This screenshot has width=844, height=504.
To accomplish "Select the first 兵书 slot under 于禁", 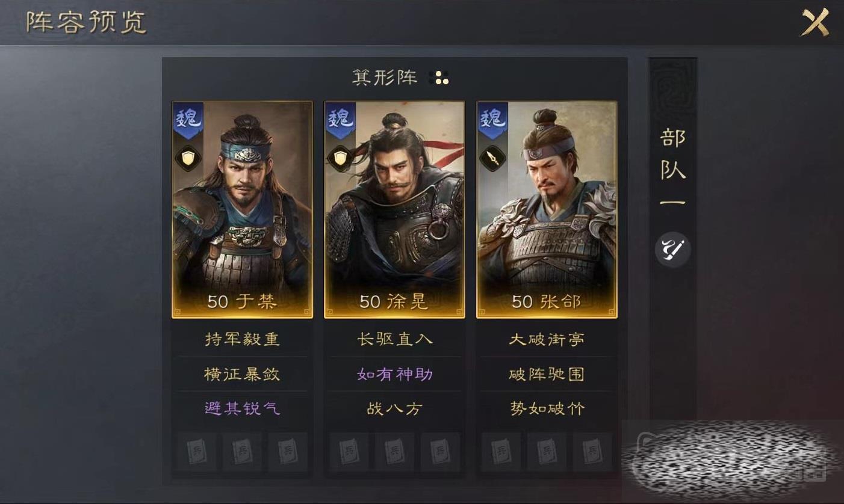I will 196,451.
